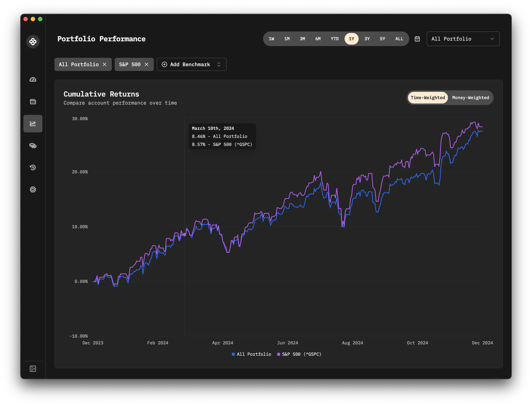Open the history clock icon
This screenshot has width=532, height=406.
33,168
